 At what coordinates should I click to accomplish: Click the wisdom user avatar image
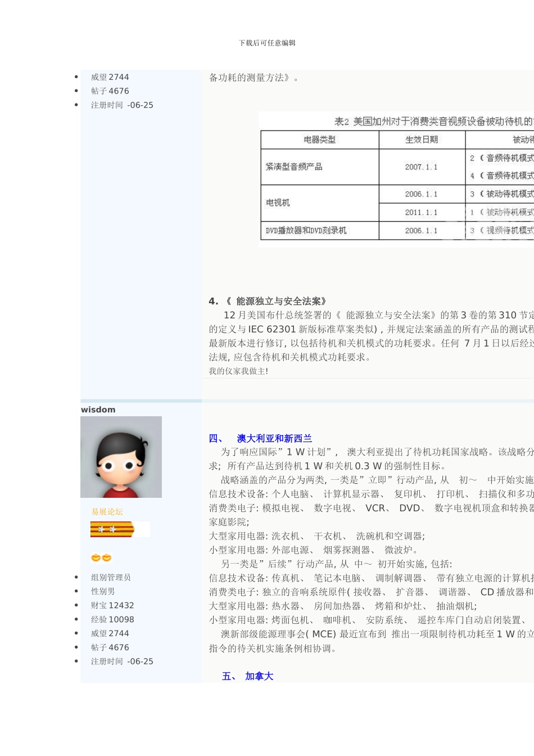pyautogui.click(x=121, y=457)
